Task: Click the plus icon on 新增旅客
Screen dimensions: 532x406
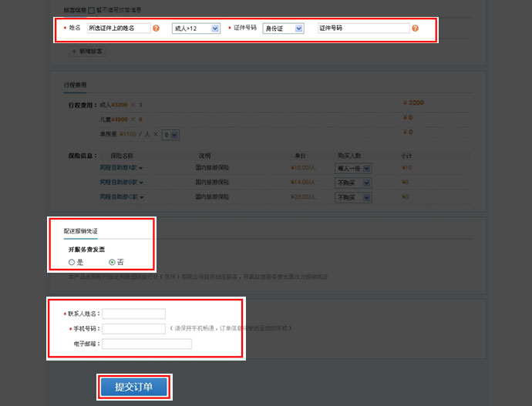Action: (75, 52)
